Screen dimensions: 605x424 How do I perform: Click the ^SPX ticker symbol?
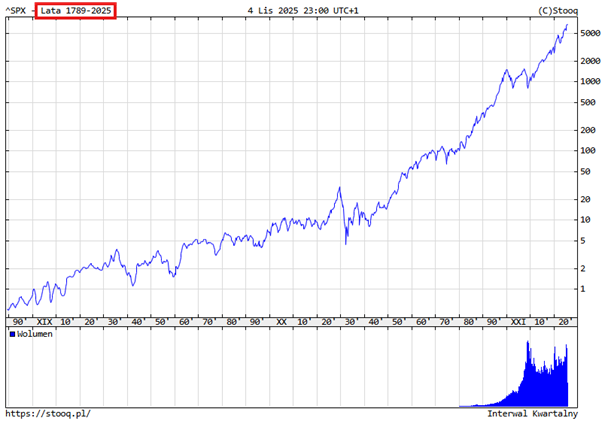point(14,10)
